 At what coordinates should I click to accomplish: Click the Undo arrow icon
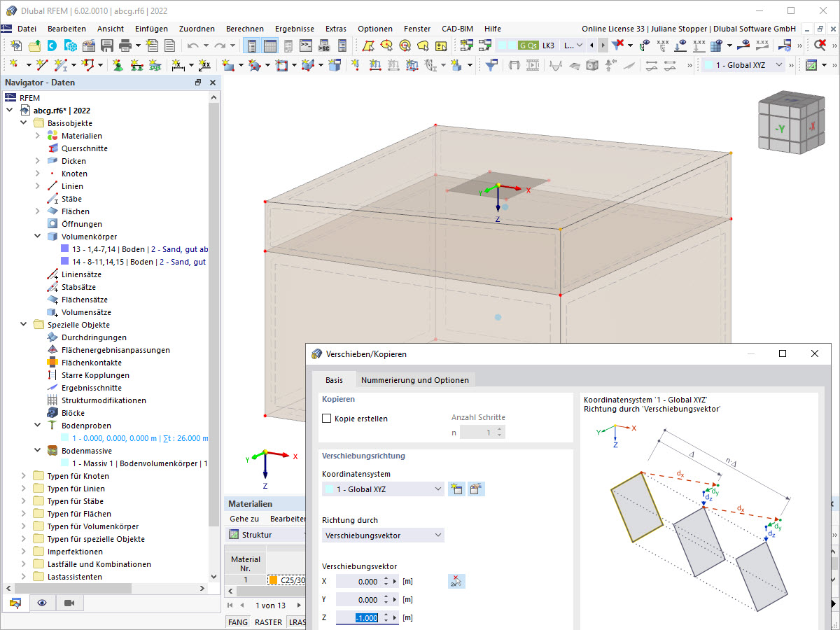(x=193, y=45)
